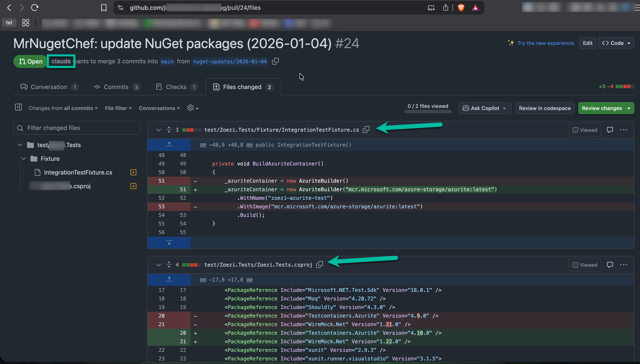Viewport: 640px width, 364px height.
Task: Collapse the IntegrationTestFixture.cs diff
Action: (158, 130)
